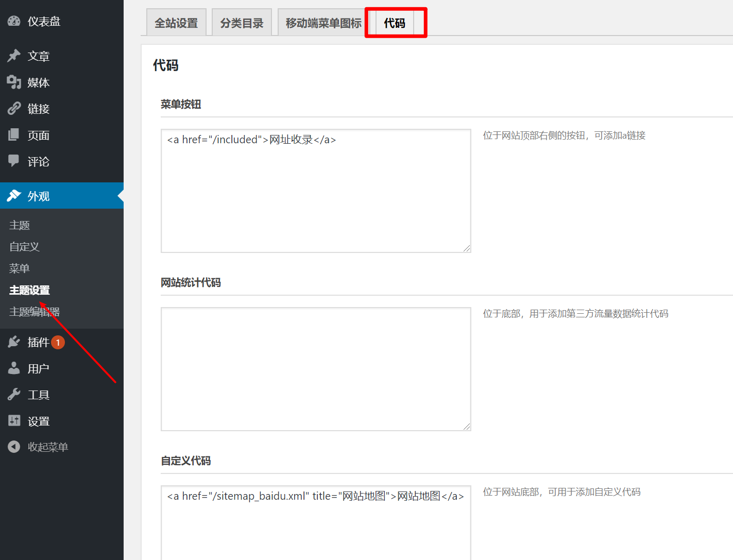Click the Users person icon
The height and width of the screenshot is (560, 733).
click(14, 368)
